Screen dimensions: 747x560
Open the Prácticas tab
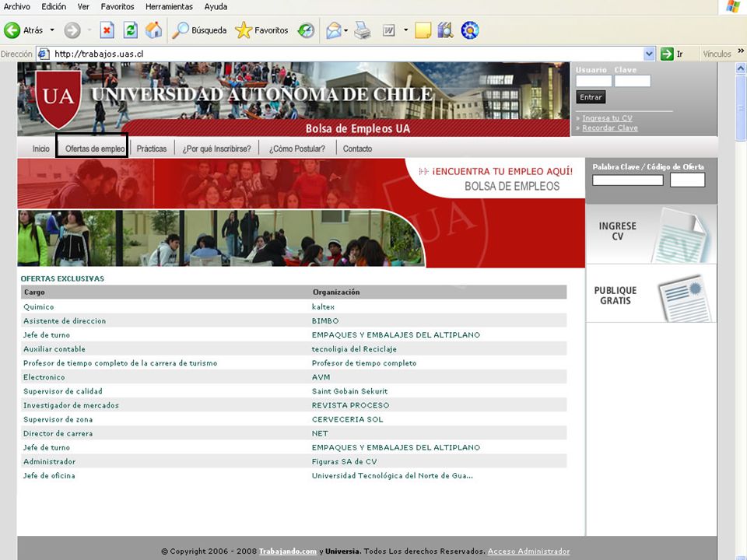152,149
